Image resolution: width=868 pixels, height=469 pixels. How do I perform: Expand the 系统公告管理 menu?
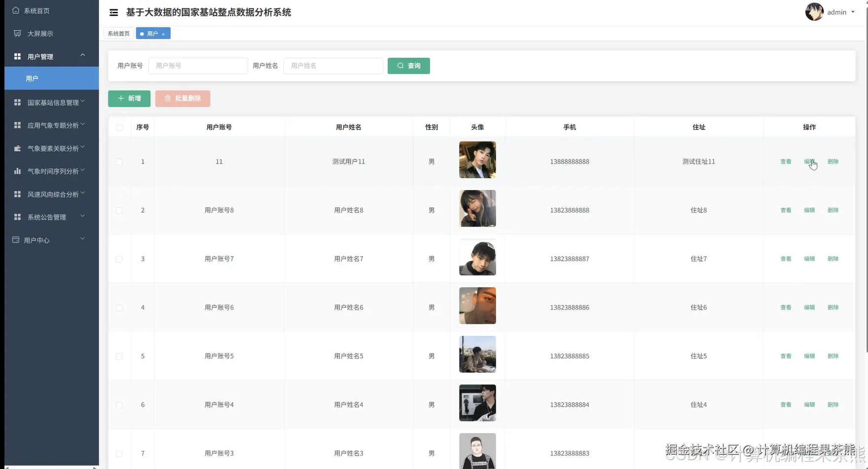coord(83,216)
